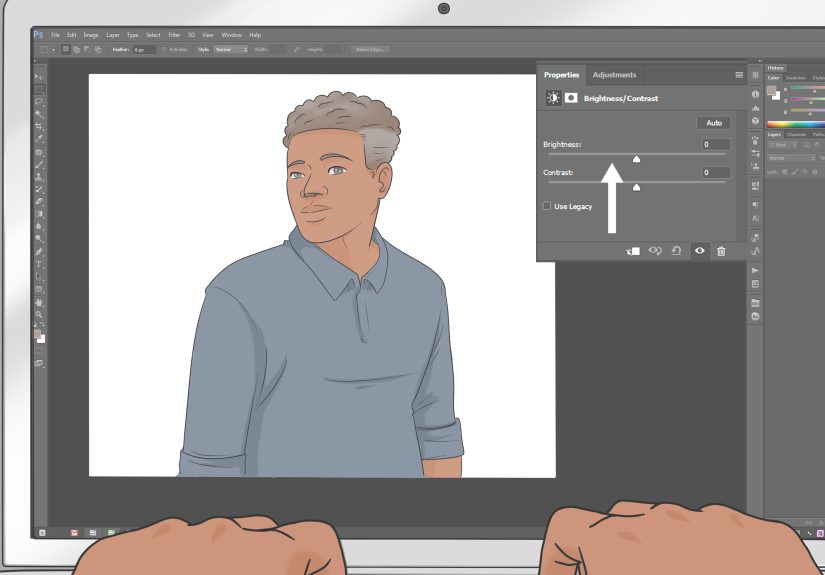Select the Zoom tool
This screenshot has height=575, width=825.
pyautogui.click(x=39, y=315)
